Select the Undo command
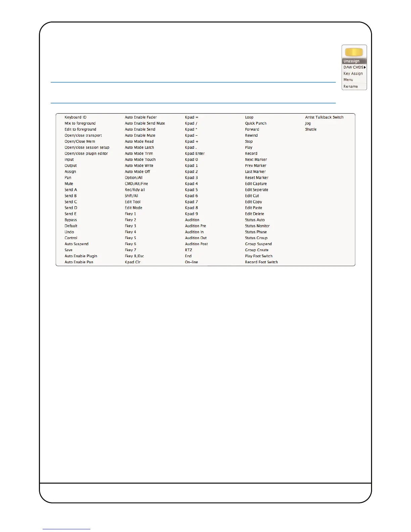Image resolution: width=411 pixels, height=532 pixels. [69, 232]
